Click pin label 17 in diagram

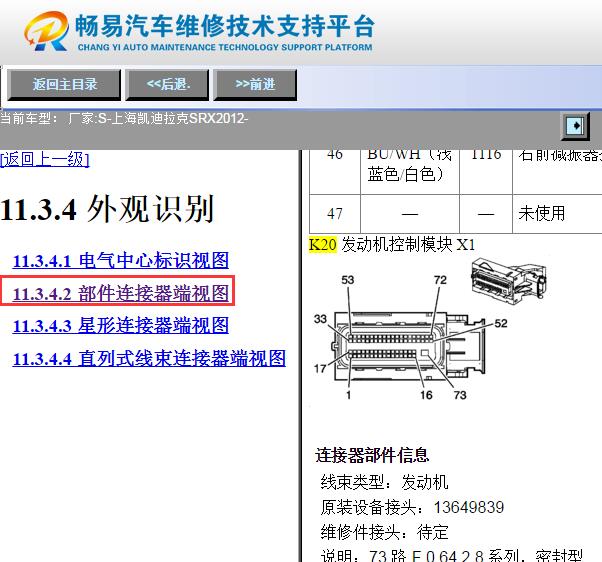[x=320, y=369]
